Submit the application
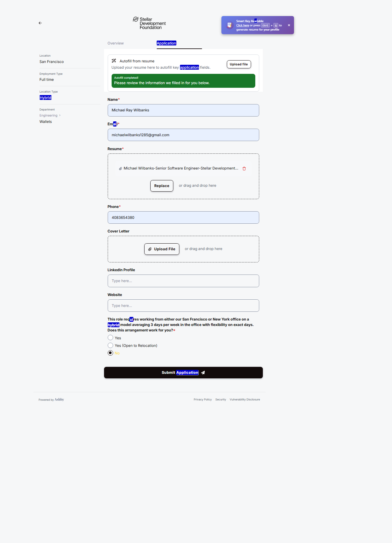 [x=183, y=373]
